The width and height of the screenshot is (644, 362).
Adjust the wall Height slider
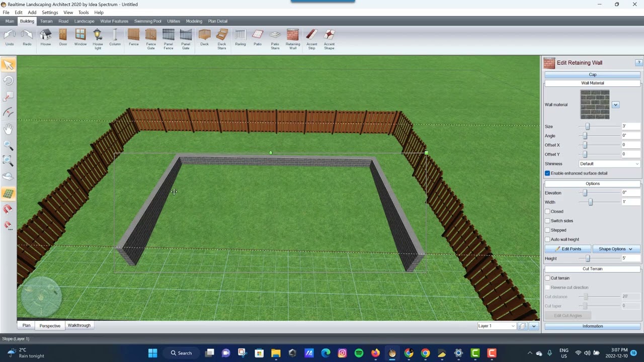click(588, 258)
